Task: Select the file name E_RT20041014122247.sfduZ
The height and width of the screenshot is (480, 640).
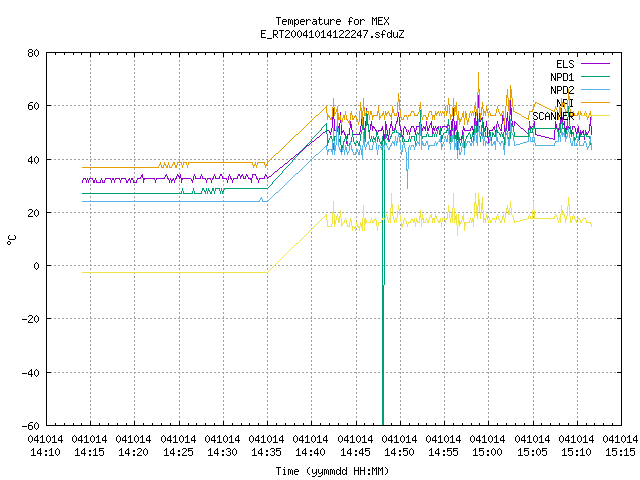Action: [x=332, y=34]
